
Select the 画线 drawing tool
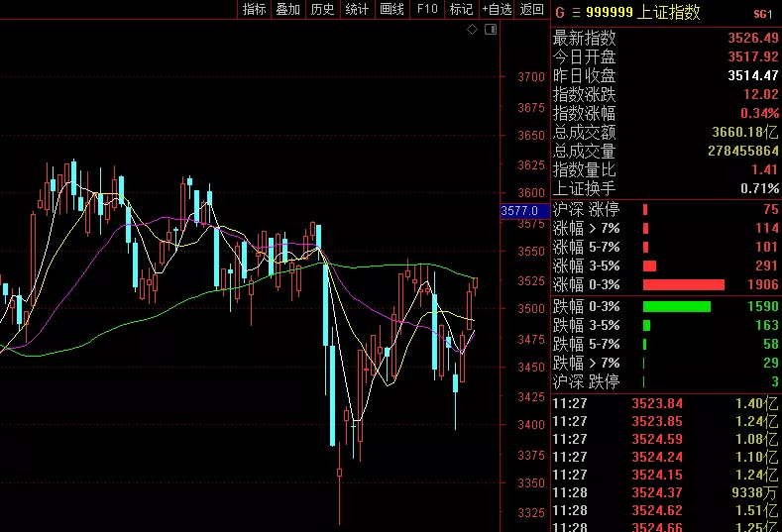pyautogui.click(x=391, y=9)
